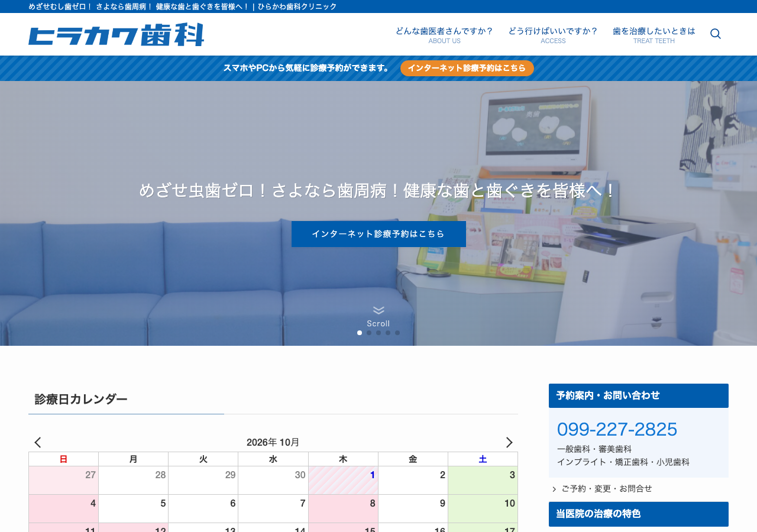Select October 5 in the calendar
This screenshot has height=532, width=757.
coord(133,508)
